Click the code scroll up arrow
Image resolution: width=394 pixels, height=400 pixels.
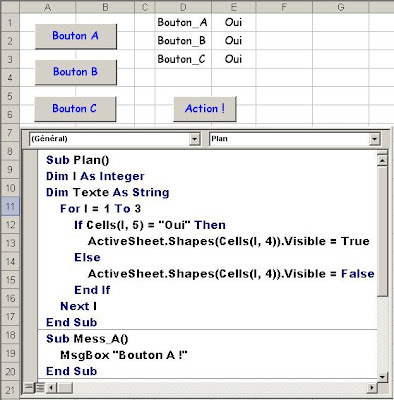(383, 161)
